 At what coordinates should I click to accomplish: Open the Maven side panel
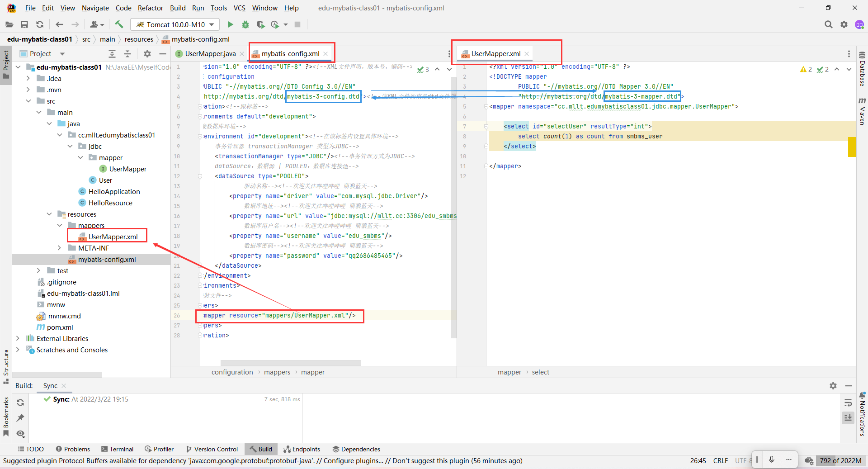click(862, 111)
